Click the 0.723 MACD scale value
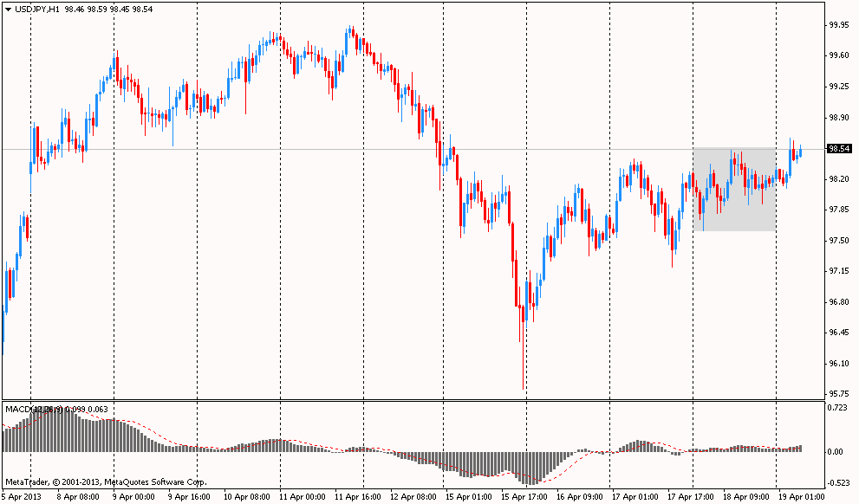 coord(838,408)
